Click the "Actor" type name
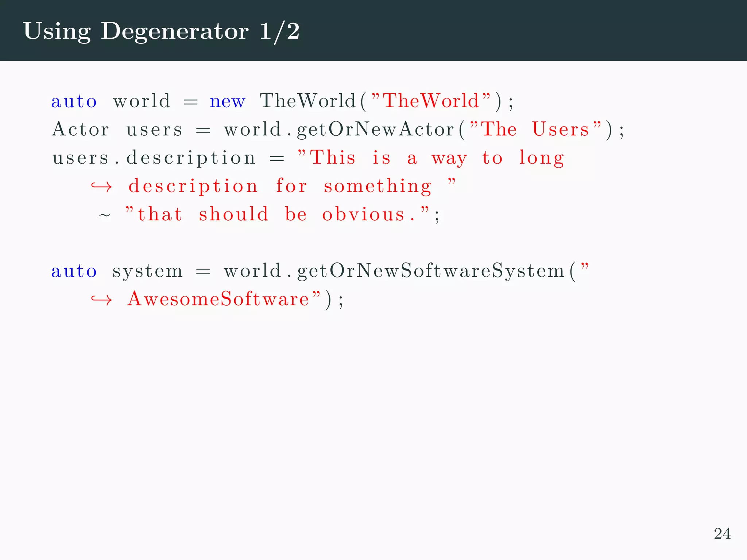Image resolution: width=747 pixels, height=560 pixels. [81, 129]
